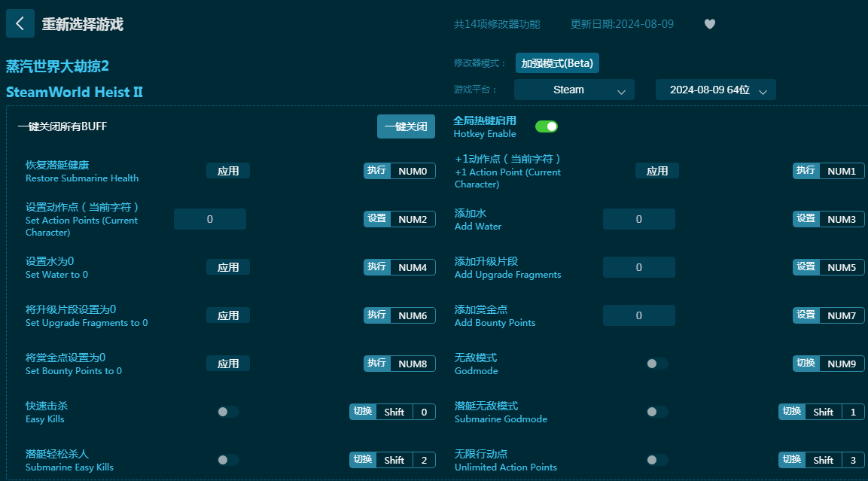Toggle Unlimited Action Points on

point(656,460)
